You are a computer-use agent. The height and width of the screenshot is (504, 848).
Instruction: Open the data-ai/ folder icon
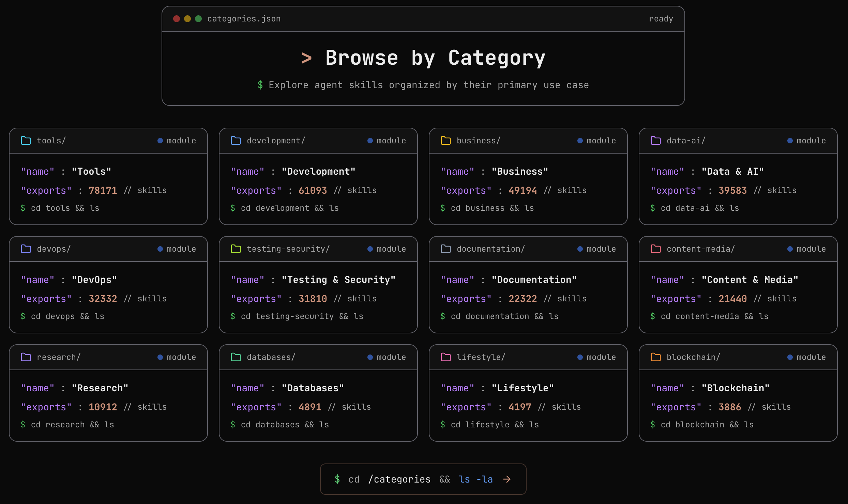click(x=655, y=140)
